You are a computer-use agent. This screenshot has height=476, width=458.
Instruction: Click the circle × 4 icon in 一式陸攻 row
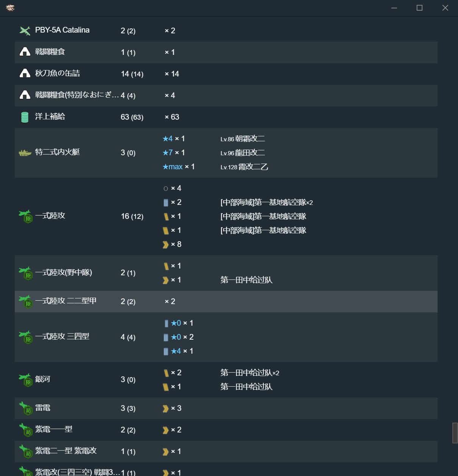(166, 189)
